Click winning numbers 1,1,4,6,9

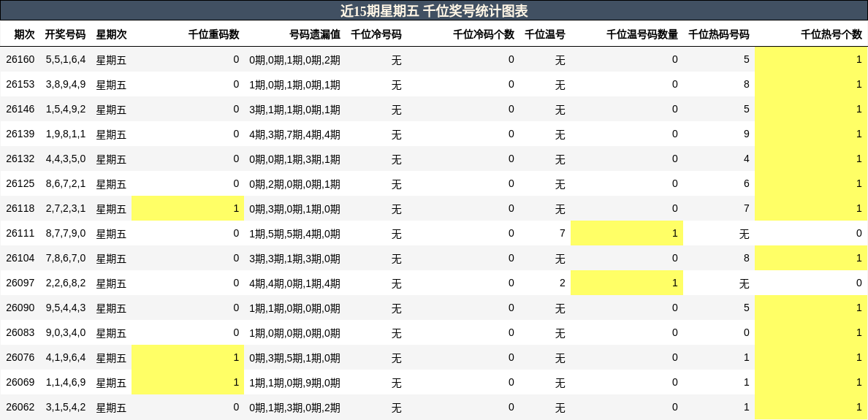pyautogui.click(x=66, y=382)
